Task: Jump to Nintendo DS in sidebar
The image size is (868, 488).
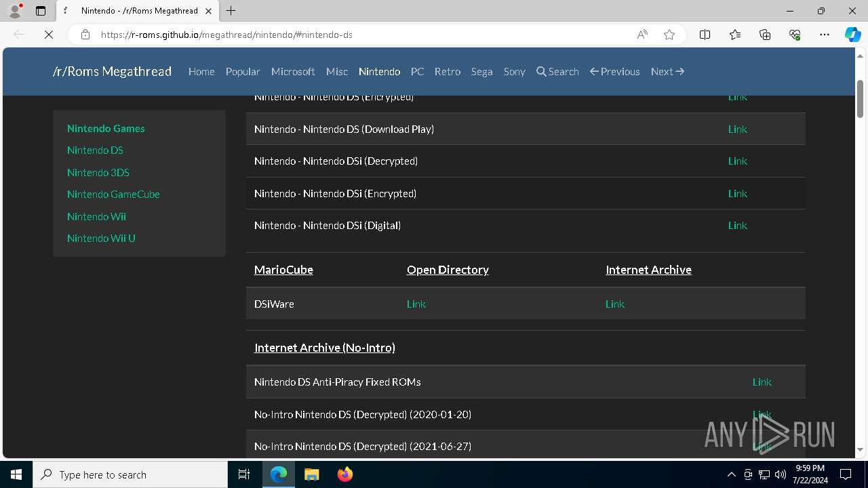Action: point(95,150)
